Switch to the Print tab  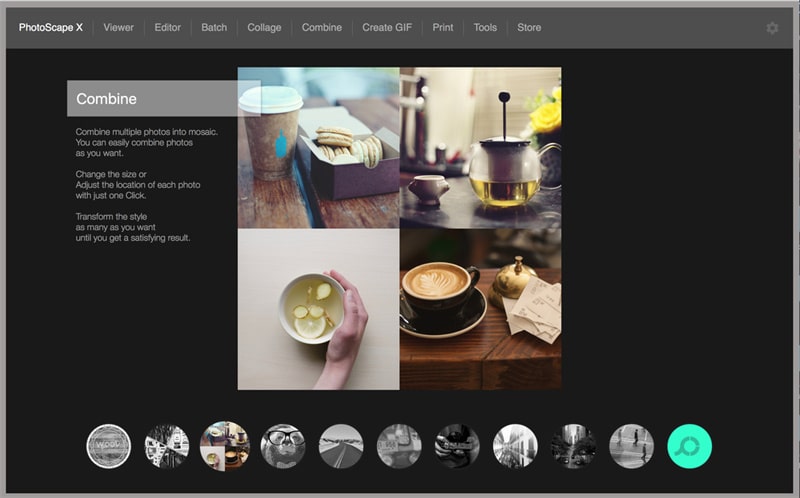point(443,28)
